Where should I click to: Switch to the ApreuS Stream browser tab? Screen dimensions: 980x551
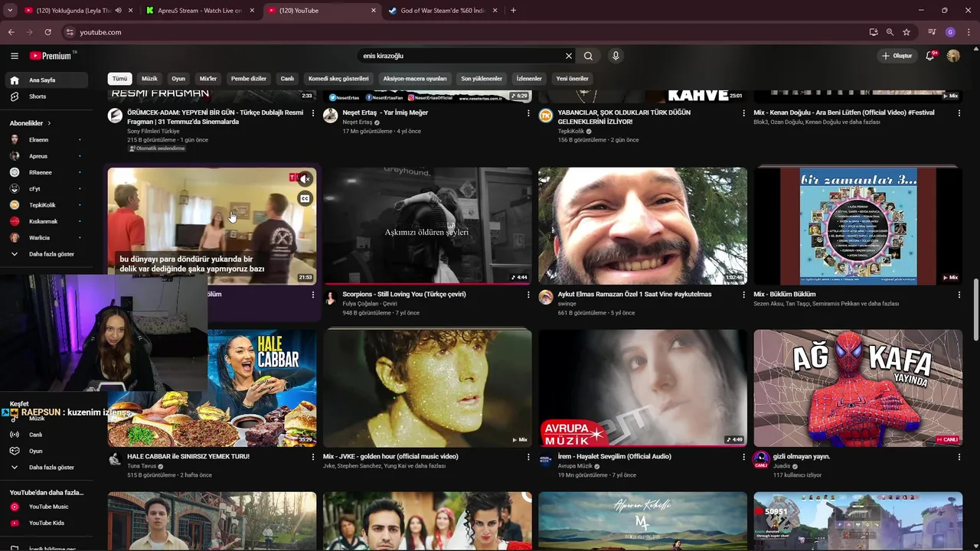point(201,11)
